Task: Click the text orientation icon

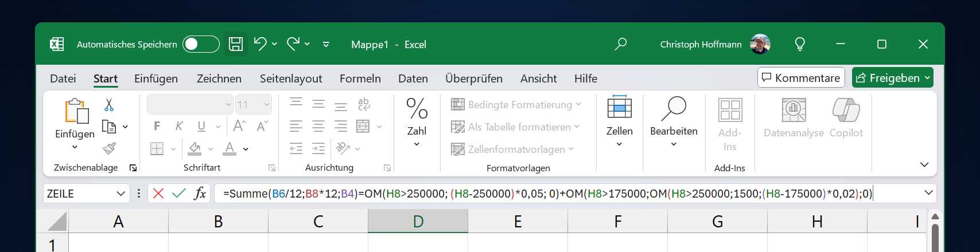Action: coord(343,148)
